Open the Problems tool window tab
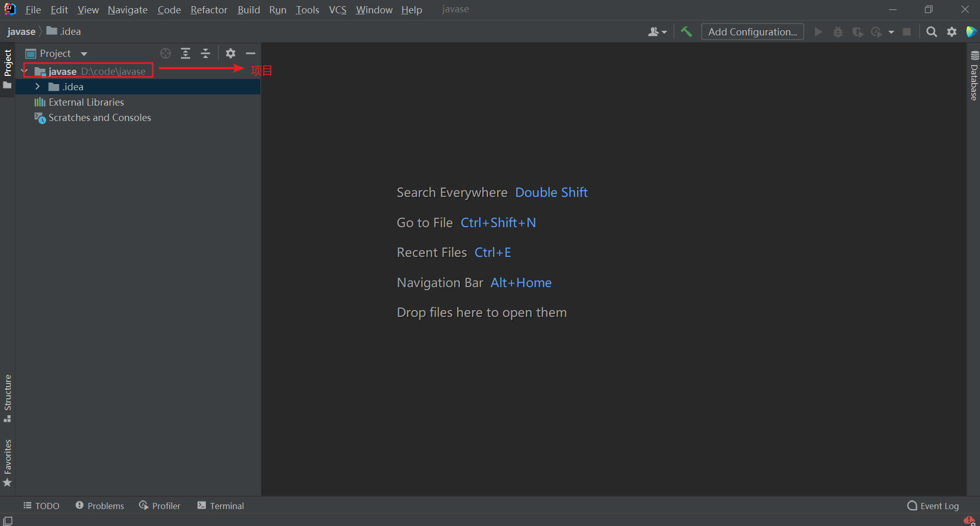 [x=100, y=506]
